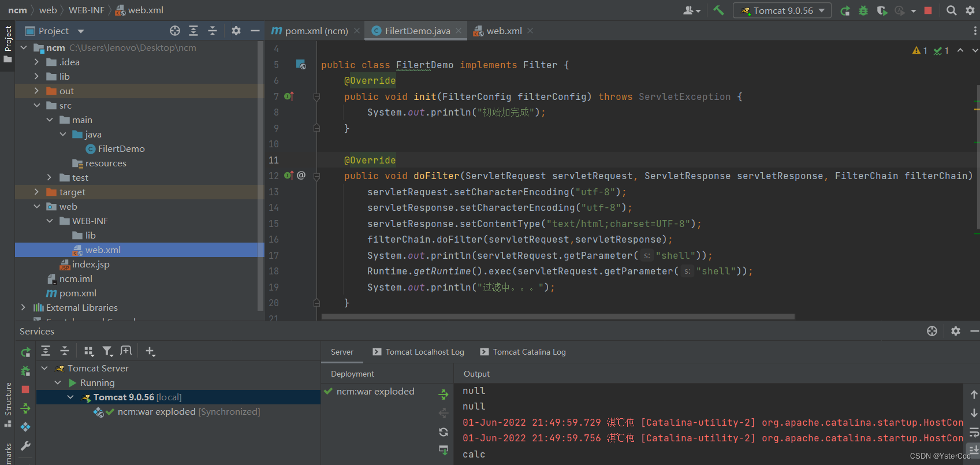980x465 pixels.
Task: Toggle fold marker on line 20
Action: 316,303
